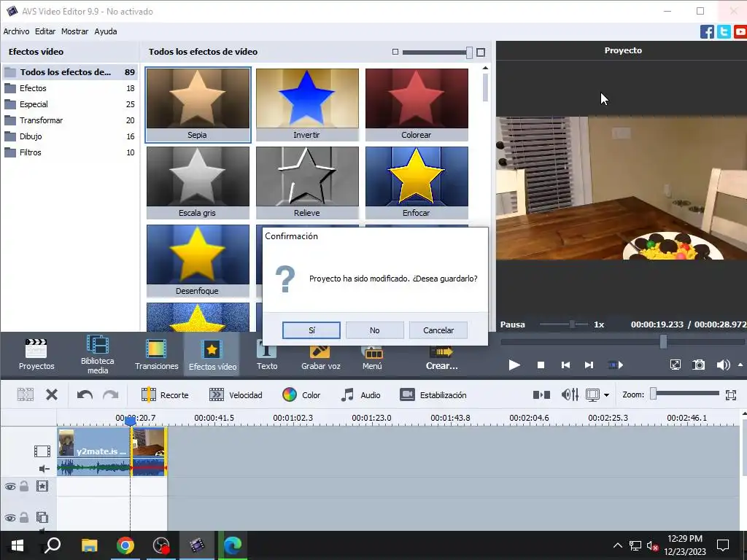Select the Efectos folder

[69, 88]
